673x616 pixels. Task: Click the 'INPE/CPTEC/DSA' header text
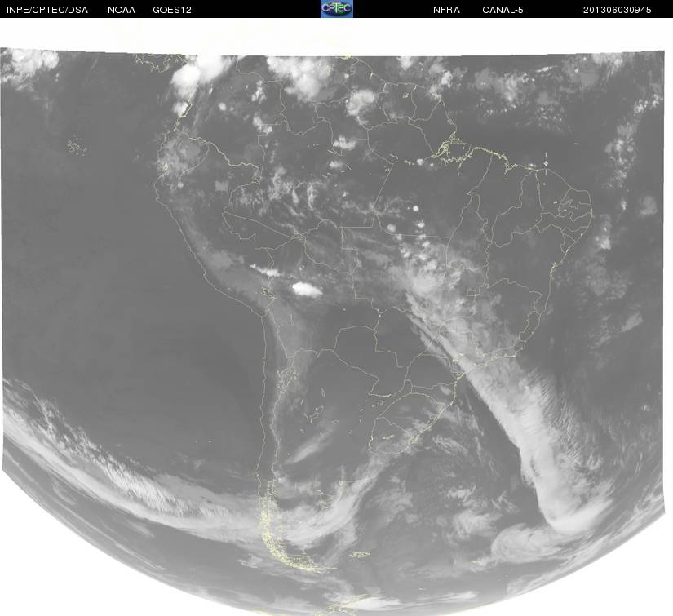[47, 10]
